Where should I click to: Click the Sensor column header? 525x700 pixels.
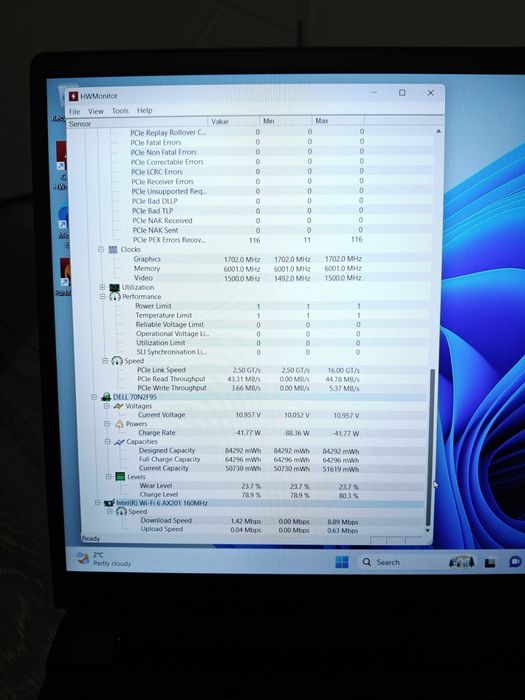coord(138,123)
